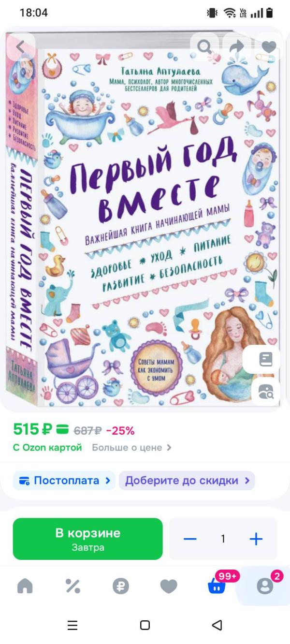This screenshot has height=644, width=290.
Task: Find similar items by image icon
Action: tap(266, 392)
